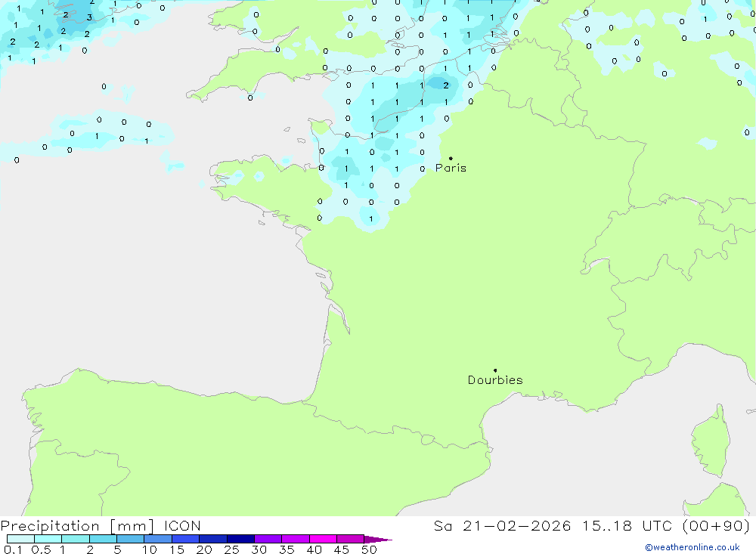Viewport: 756px width, 554px height.
Task: Click the Paris city label
Action: tap(451, 168)
